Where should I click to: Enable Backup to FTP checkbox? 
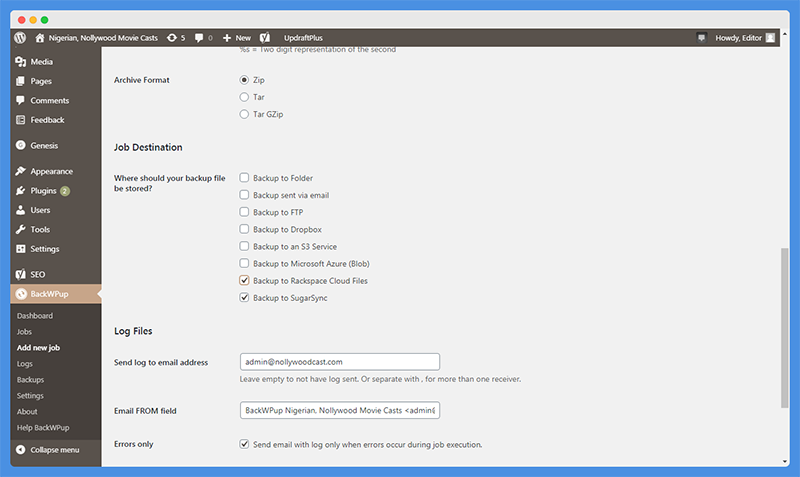click(x=244, y=212)
